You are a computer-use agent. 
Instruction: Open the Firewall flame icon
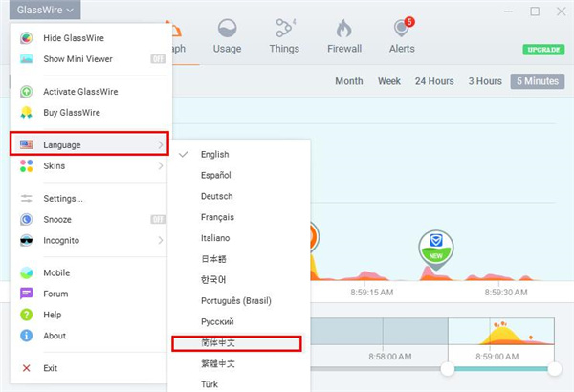tap(343, 28)
